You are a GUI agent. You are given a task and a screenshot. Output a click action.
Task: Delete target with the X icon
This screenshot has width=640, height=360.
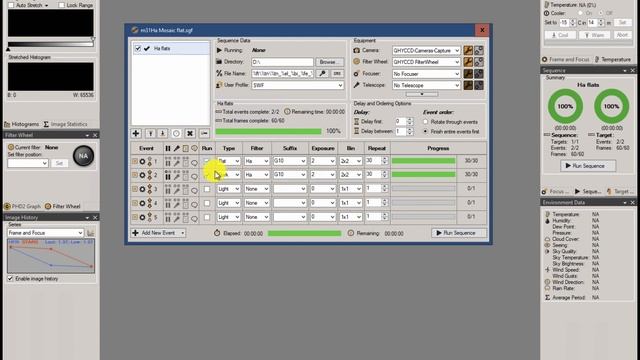click(190, 133)
